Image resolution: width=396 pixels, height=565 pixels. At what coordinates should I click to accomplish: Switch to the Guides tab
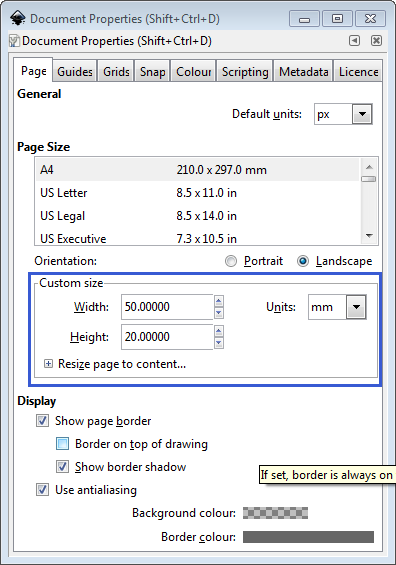(75, 72)
